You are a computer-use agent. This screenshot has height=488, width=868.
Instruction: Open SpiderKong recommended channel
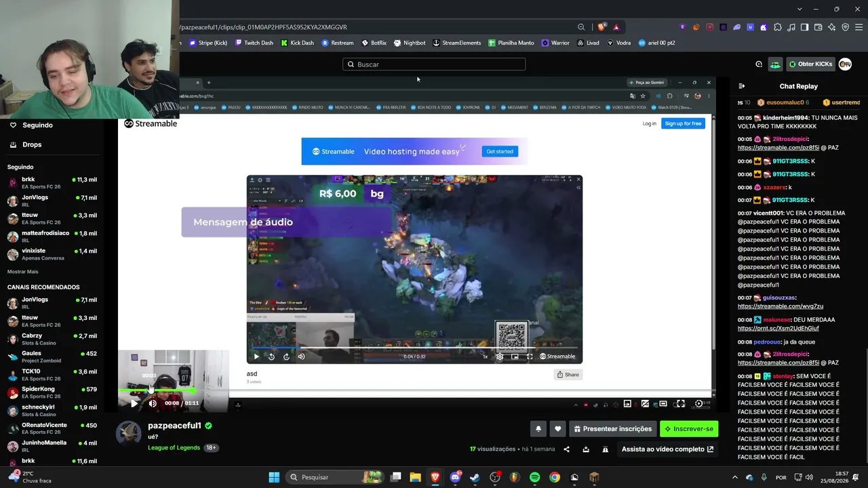click(x=52, y=392)
